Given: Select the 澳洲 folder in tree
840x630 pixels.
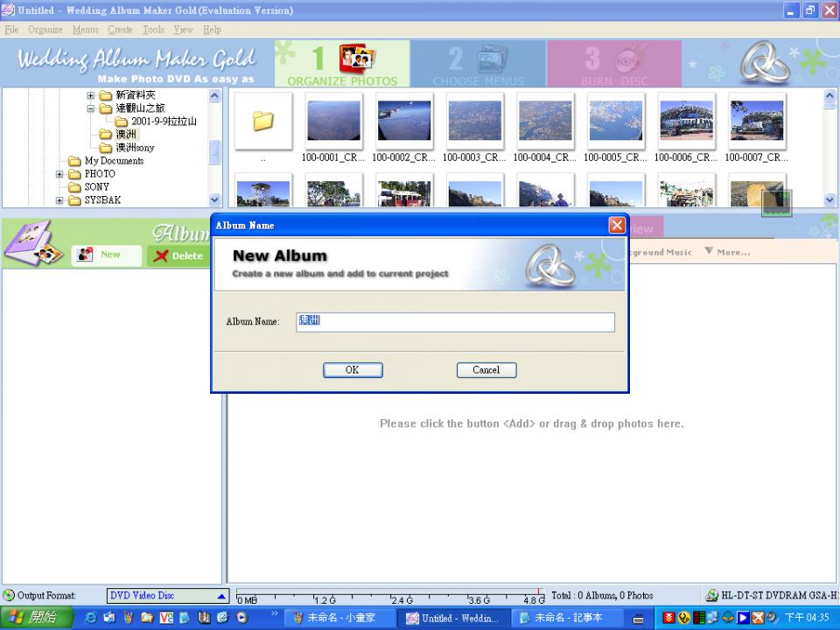Looking at the screenshot, I should point(126,135).
